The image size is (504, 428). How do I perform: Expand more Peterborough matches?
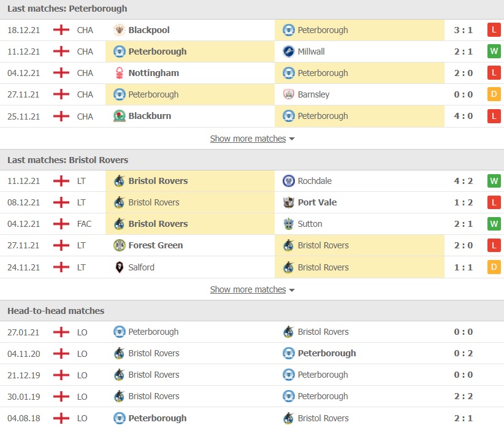[x=252, y=139]
